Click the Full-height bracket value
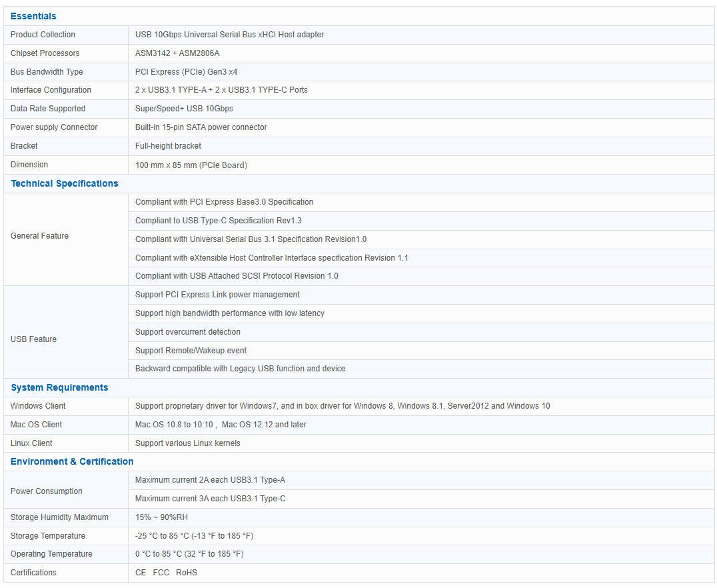717x588 pixels. tap(168, 146)
